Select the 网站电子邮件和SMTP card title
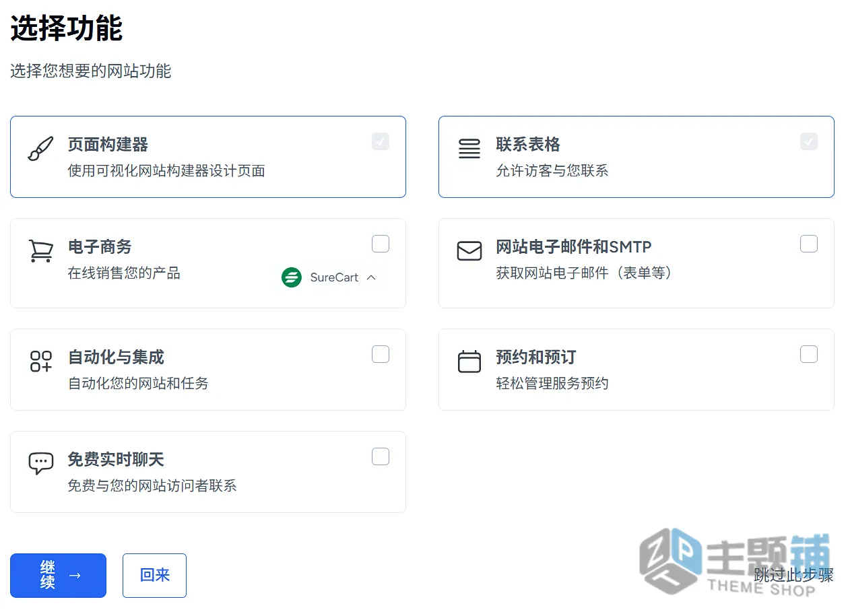848x616 pixels. click(574, 247)
